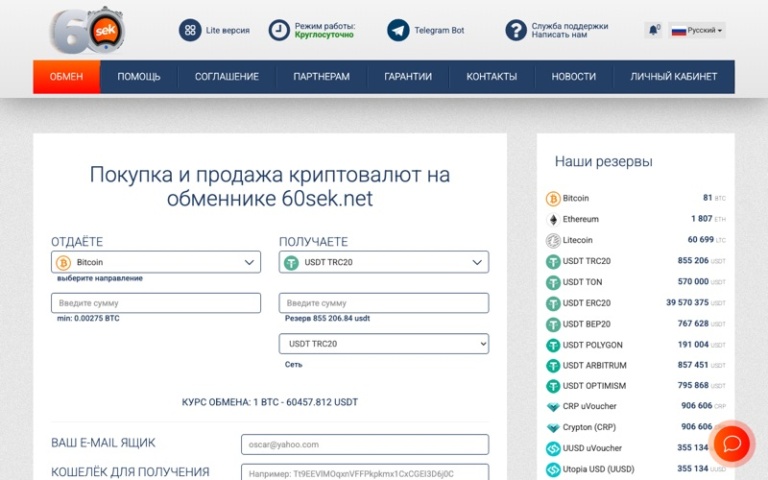Focus the e-mail input field
This screenshot has width=768, height=480.
[x=365, y=445]
